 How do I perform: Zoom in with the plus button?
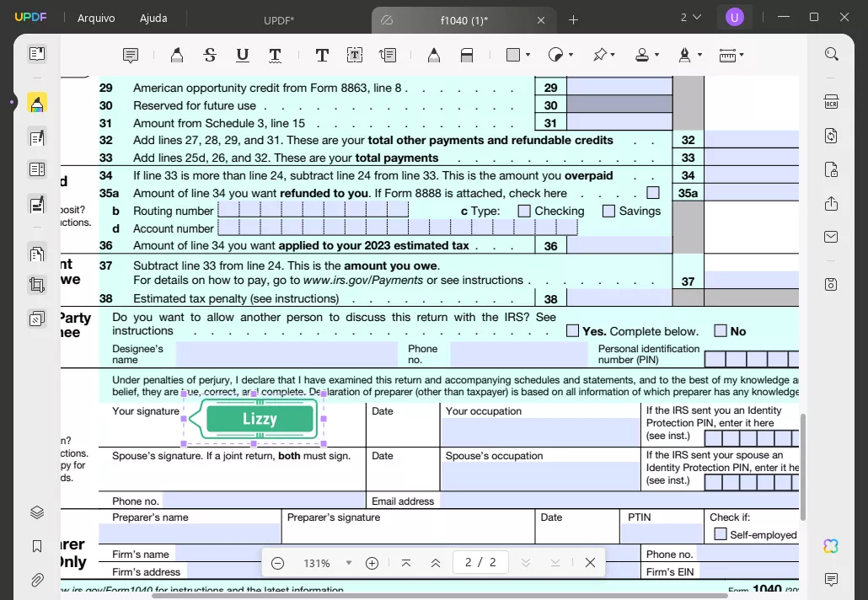372,563
